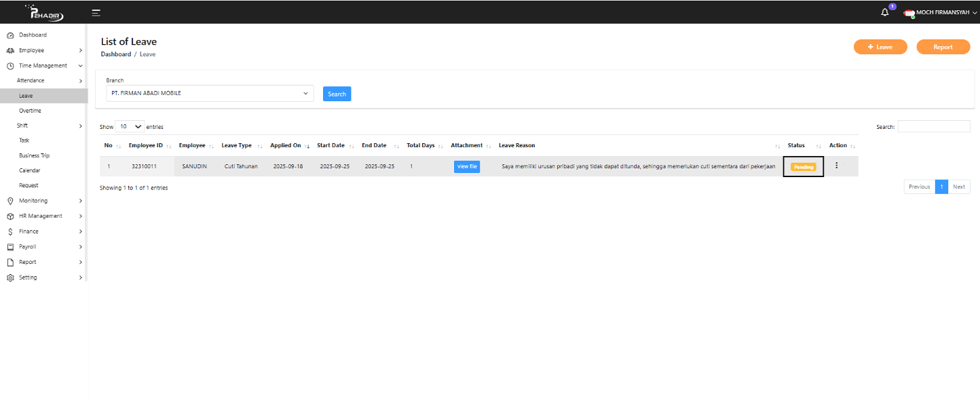The image size is (980, 399).
Task: Click the table Search input field
Action: [x=933, y=127]
